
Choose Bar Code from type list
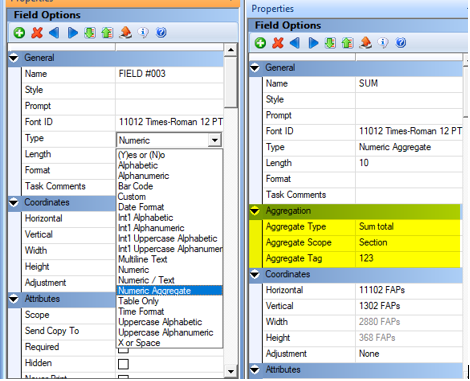(169, 186)
